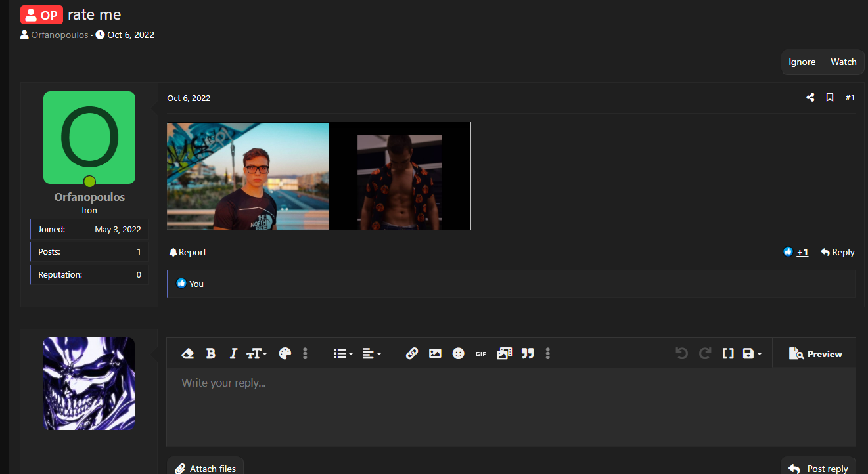The image size is (868, 474).
Task: Ignore this thread
Action: point(802,62)
